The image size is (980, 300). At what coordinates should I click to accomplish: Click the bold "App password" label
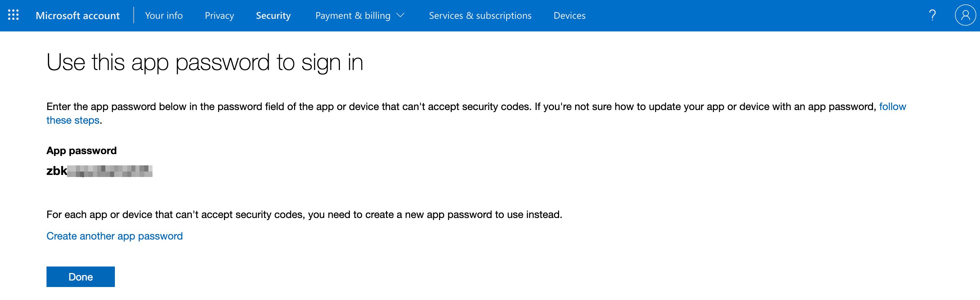tap(81, 151)
